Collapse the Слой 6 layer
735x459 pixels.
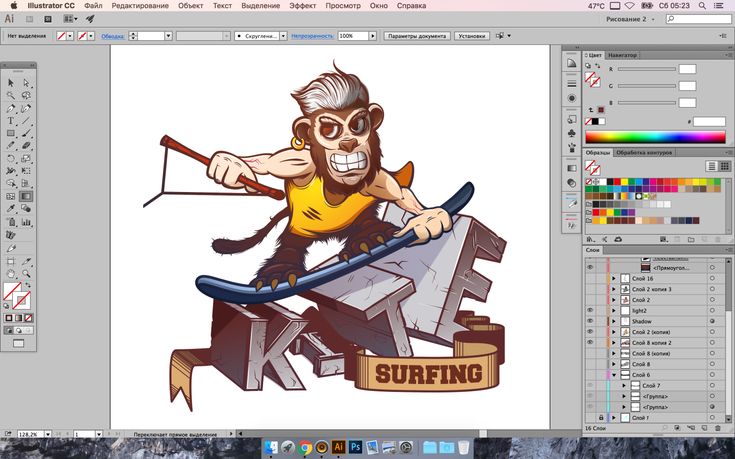[x=614, y=375]
